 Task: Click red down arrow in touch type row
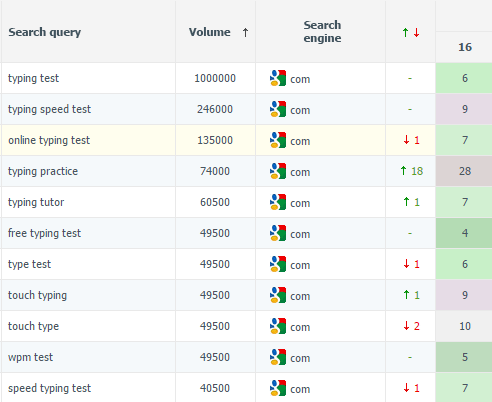click(x=406, y=326)
